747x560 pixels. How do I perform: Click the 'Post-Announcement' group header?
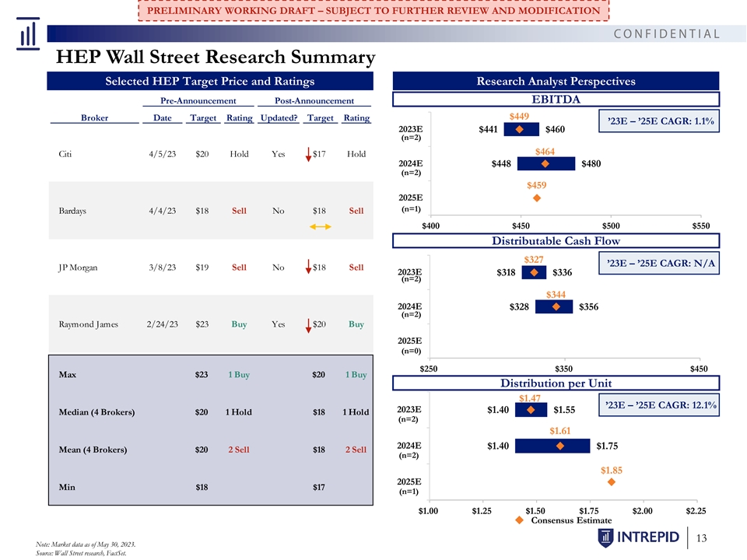pyautogui.click(x=314, y=101)
